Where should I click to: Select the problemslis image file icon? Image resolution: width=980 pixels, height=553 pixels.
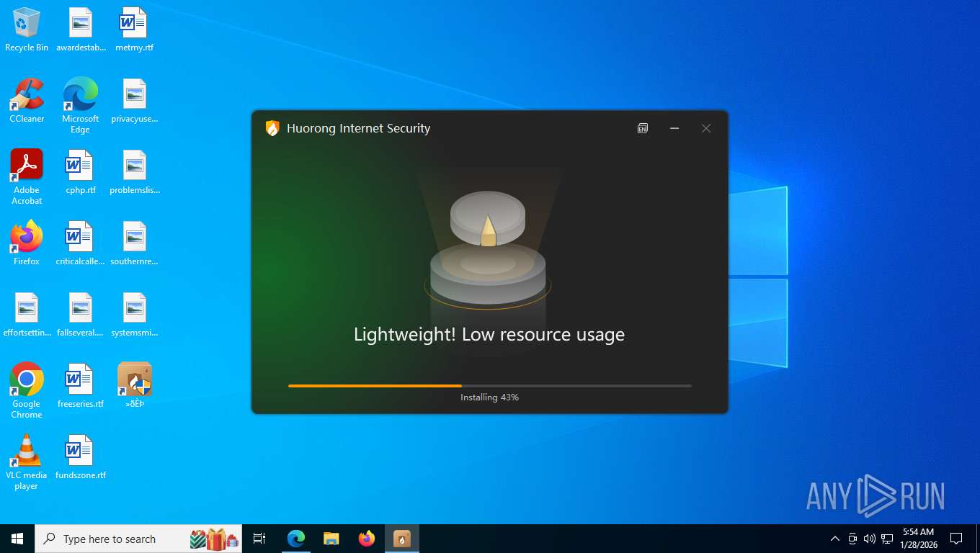(135, 173)
